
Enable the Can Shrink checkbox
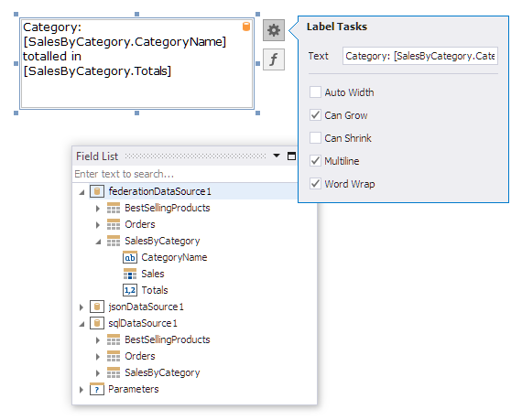pos(315,137)
